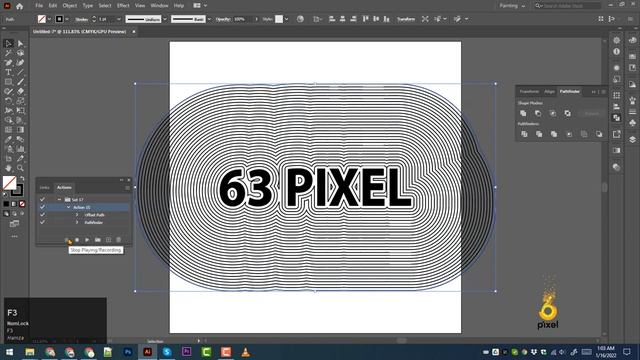Image resolution: width=640 pixels, height=360 pixels.
Task: Open the Effect menu
Action: (123, 6)
